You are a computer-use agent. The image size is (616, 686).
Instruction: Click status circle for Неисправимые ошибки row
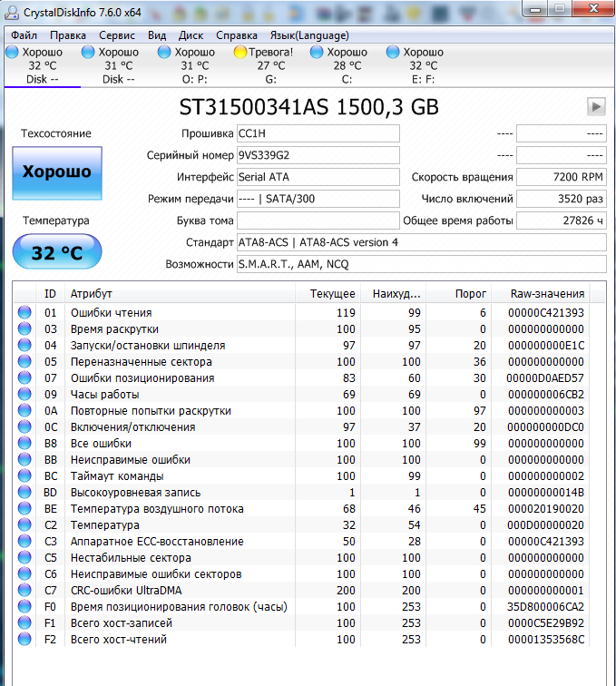coord(24,459)
